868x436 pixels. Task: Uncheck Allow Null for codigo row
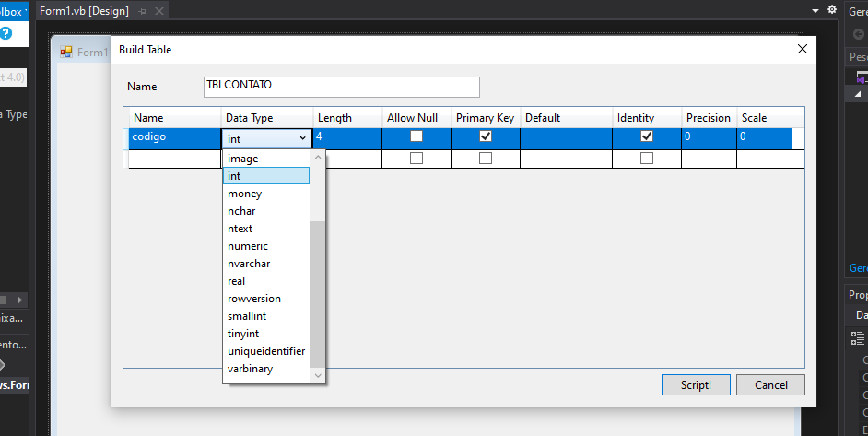416,136
